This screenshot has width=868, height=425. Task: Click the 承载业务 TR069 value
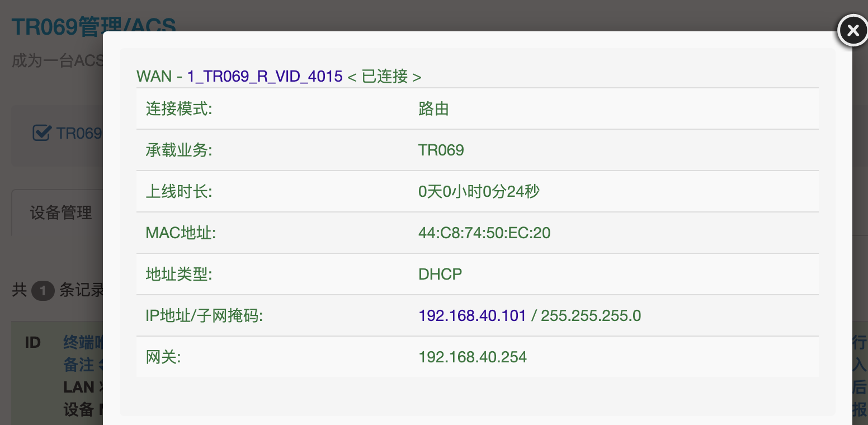point(441,150)
